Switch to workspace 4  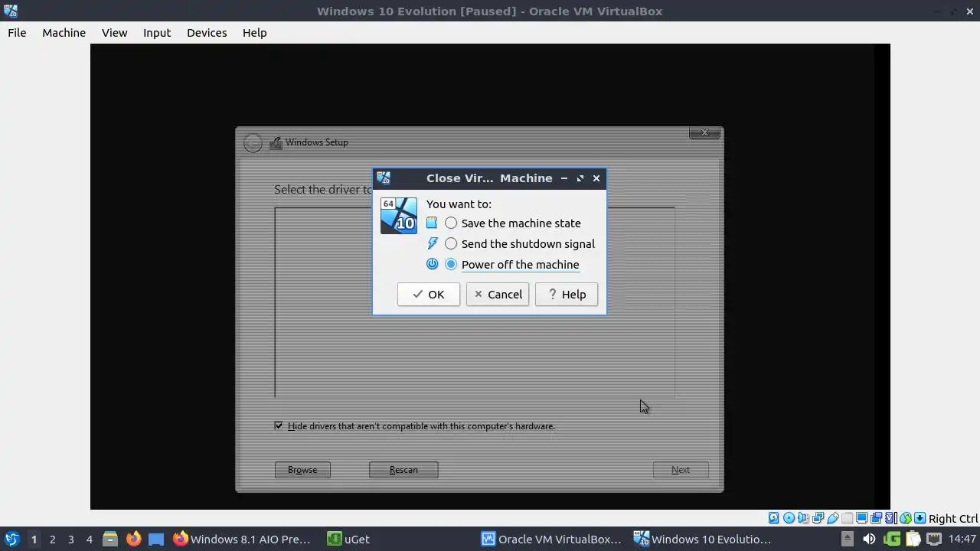(x=89, y=539)
